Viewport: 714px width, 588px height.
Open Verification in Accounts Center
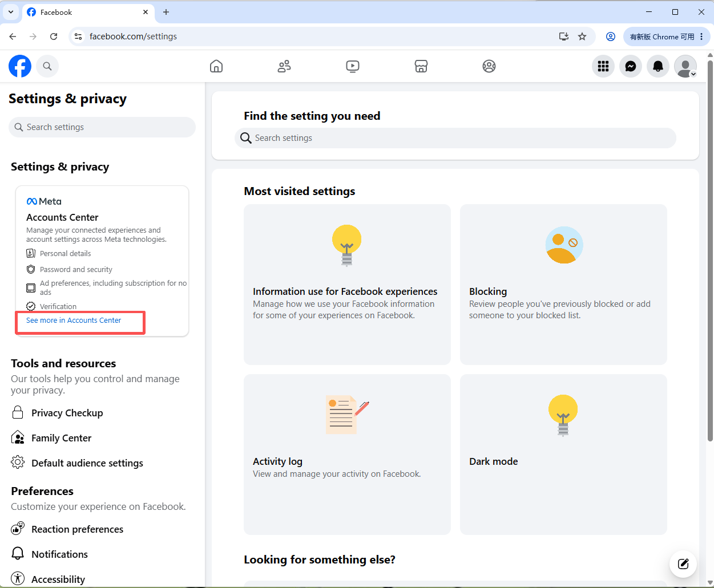tap(51, 306)
